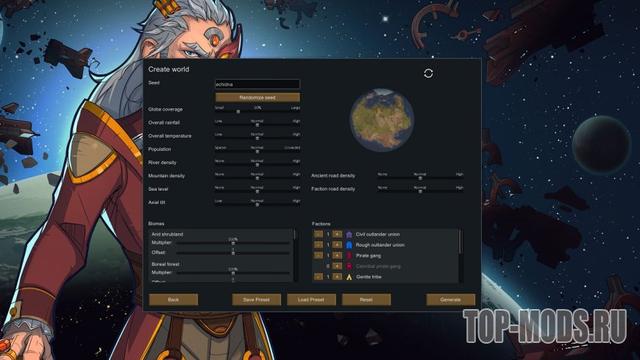Increase Rough outlander union count with plus
This screenshot has height=360, width=640.
click(x=337, y=245)
